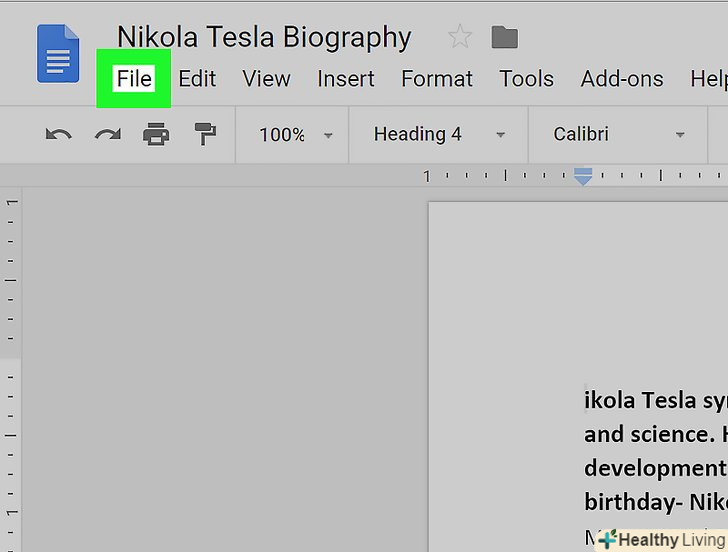Viewport: 728px width, 552px height.
Task: Open the Google Docs home icon
Action: click(x=58, y=53)
